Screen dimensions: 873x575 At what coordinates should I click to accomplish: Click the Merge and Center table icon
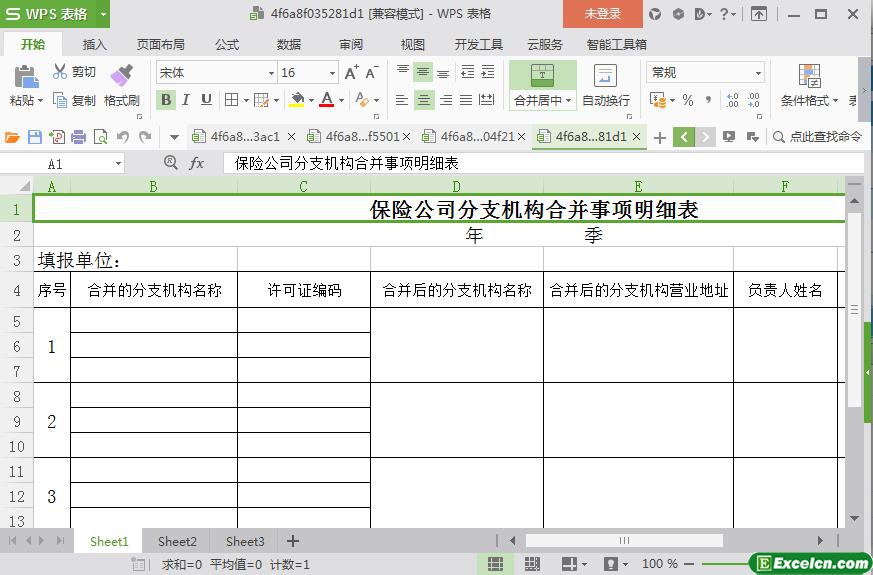click(542, 75)
